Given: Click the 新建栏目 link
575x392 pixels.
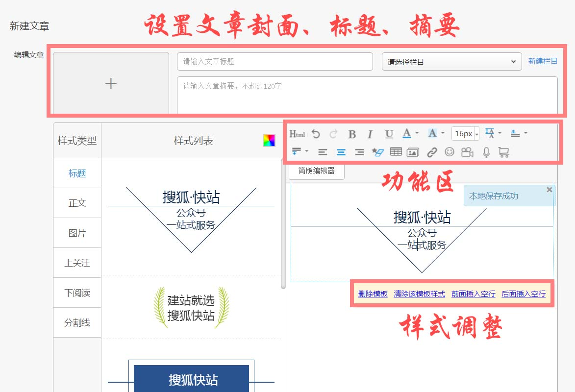Looking at the screenshot, I should click(543, 61).
